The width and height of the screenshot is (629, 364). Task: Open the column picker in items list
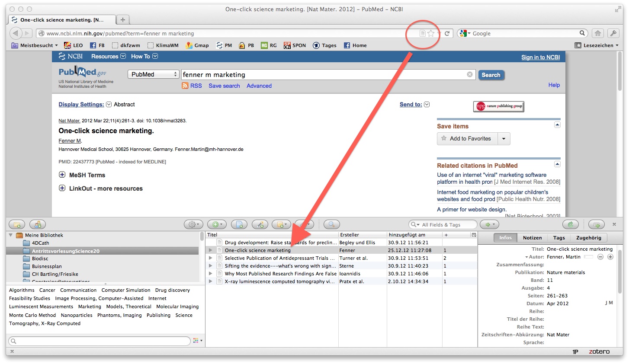point(474,235)
